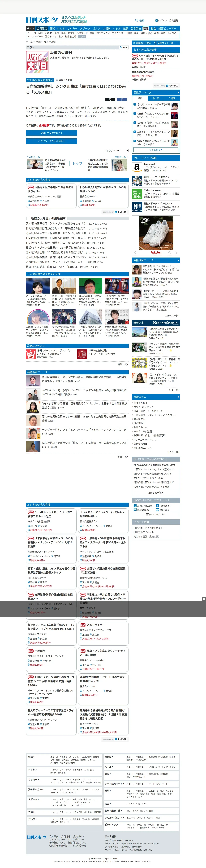This screenshot has width=206, height=868.
Task: Click the footer Nikkan Sports logo
Action: click(37, 837)
